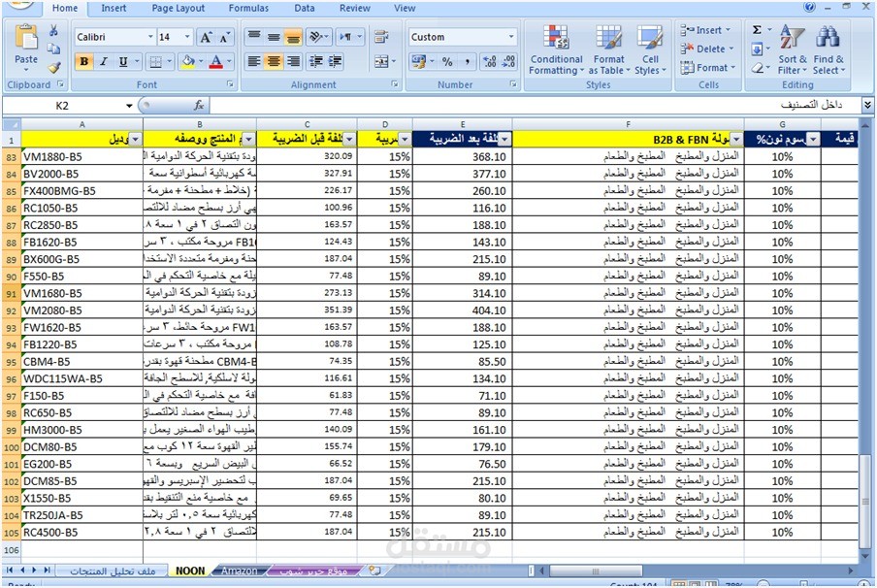Viewport: 877px width, 588px height.
Task: Click the Insert Function fx button
Action: (x=199, y=105)
